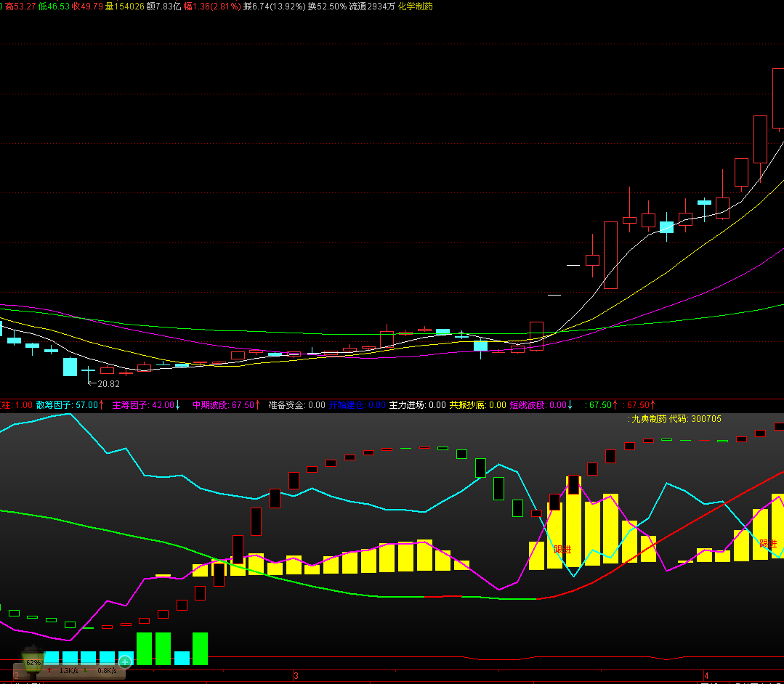Click the red upload speed arrow
Image resolution: width=784 pixels, height=684 pixels.
(x=49, y=670)
